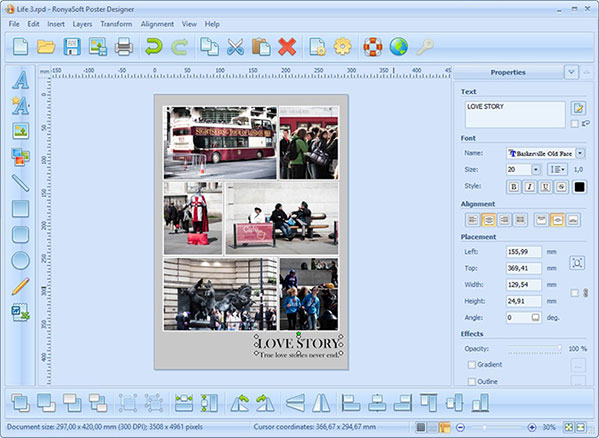Image resolution: width=599 pixels, height=438 pixels.
Task: Select the Text tool in left toolbar
Action: tap(20, 80)
